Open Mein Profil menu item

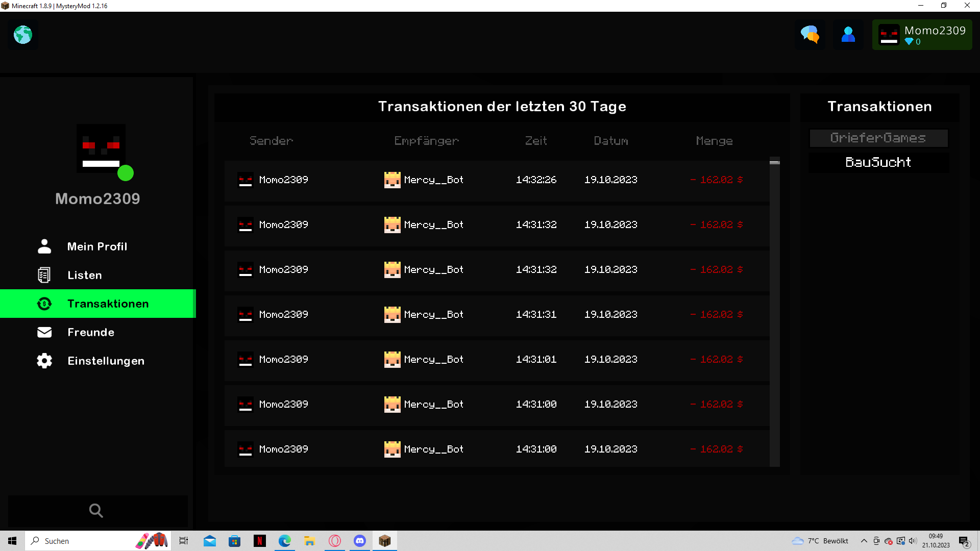coord(98,246)
